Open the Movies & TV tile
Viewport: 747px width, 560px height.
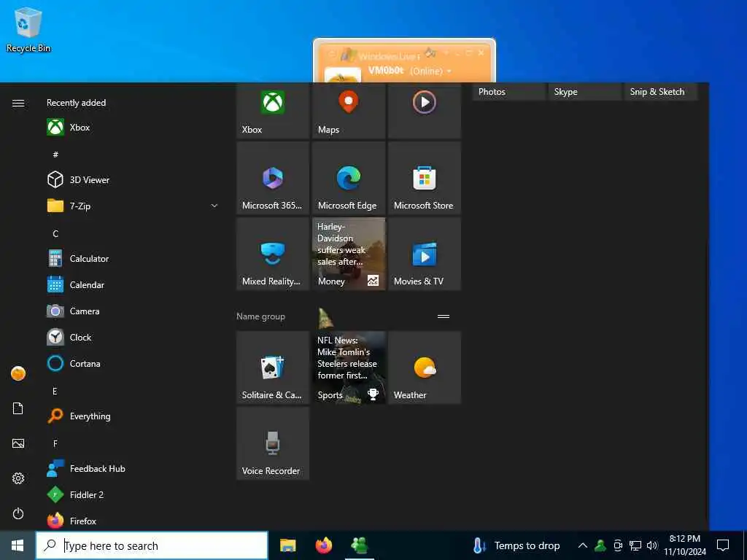tap(425, 254)
